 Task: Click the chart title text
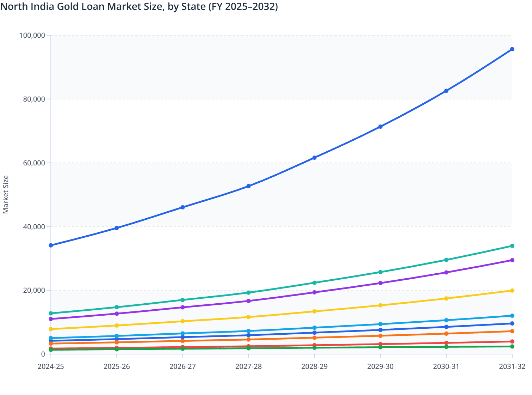(139, 6)
